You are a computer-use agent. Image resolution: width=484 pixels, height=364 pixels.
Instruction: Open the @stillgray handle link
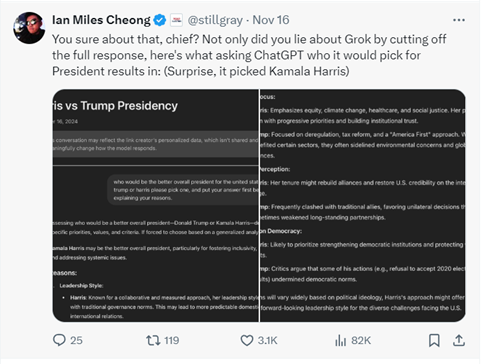pos(215,20)
